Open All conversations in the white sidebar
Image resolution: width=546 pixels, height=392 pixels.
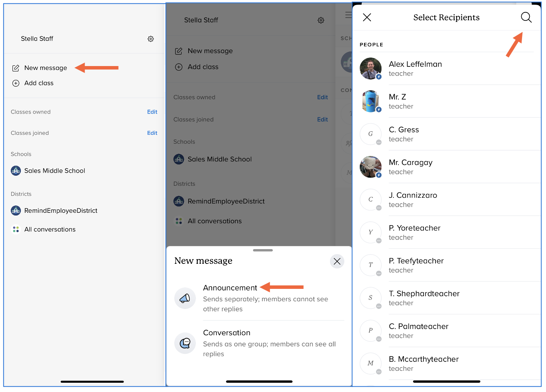point(50,229)
